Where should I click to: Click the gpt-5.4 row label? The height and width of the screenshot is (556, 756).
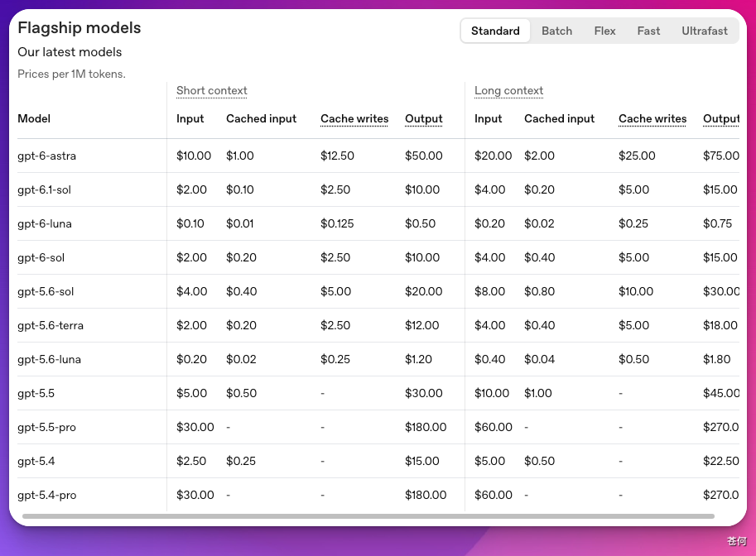point(36,461)
